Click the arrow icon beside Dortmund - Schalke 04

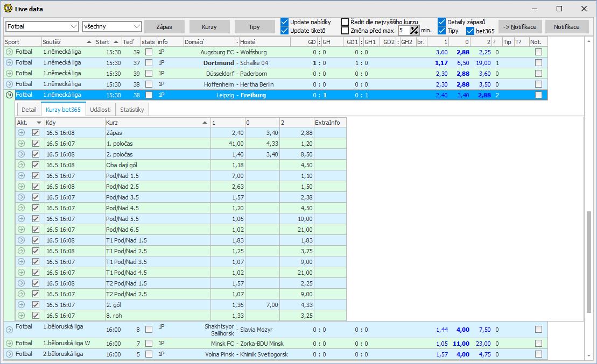pyautogui.click(x=9, y=63)
